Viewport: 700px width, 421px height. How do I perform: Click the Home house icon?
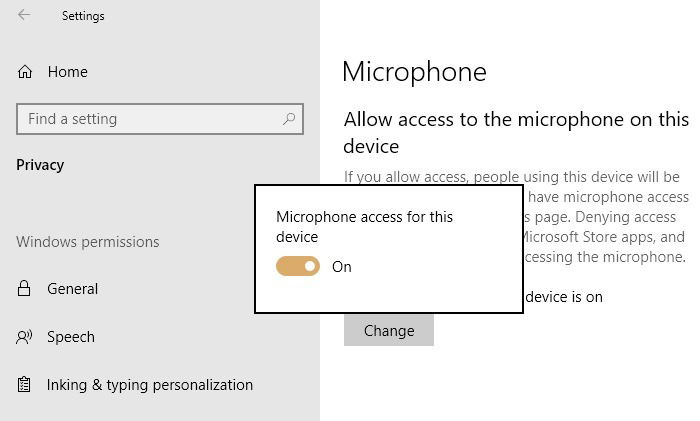[25, 71]
